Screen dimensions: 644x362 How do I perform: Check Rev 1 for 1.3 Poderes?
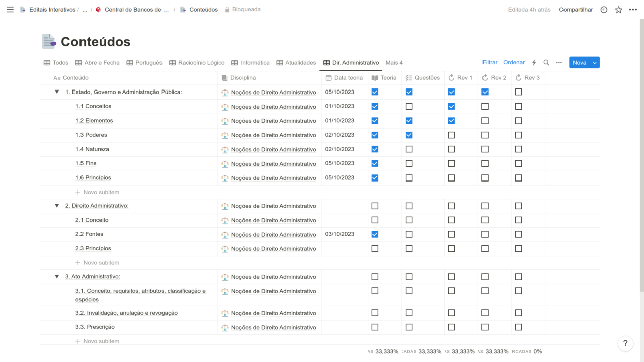451,135
